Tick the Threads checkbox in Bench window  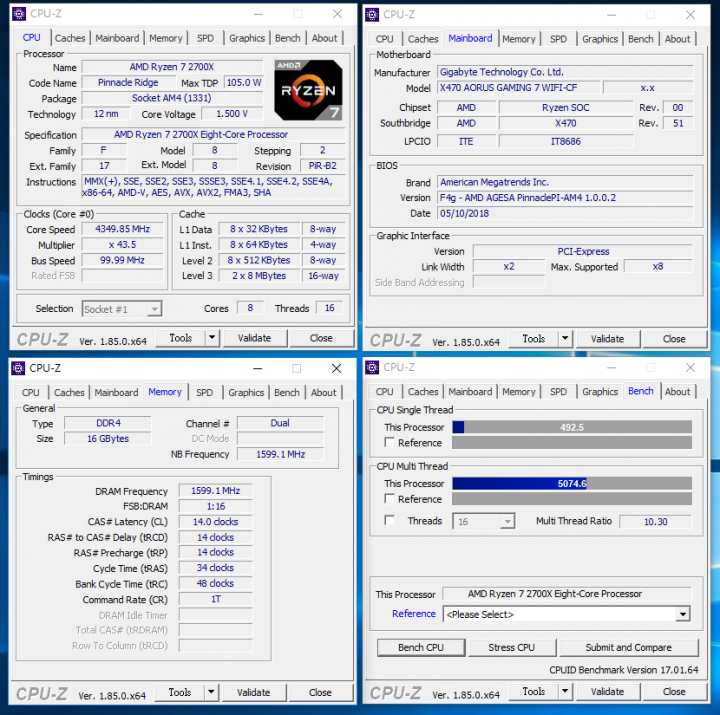[389, 520]
